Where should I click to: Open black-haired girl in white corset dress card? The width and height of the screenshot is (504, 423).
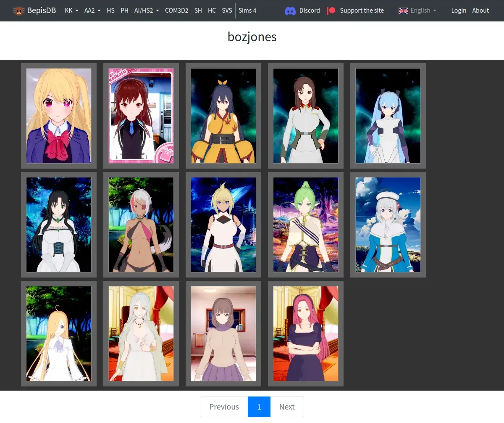pos(59,225)
